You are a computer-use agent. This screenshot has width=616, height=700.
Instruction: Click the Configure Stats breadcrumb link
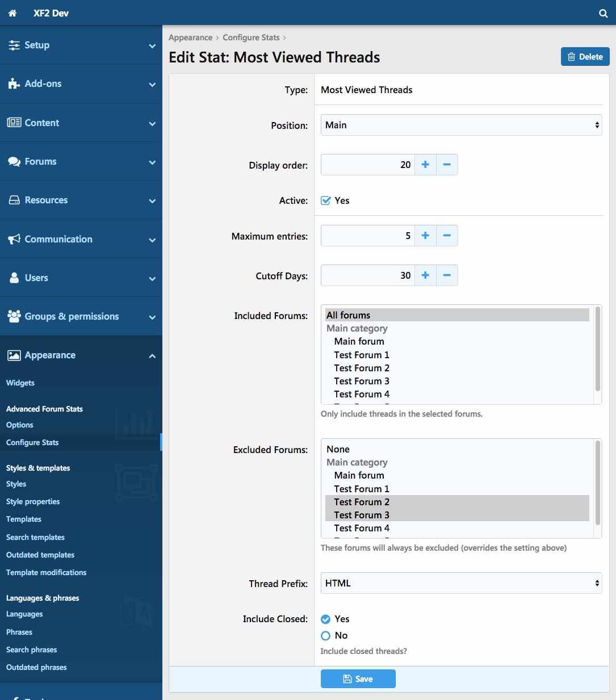[251, 37]
